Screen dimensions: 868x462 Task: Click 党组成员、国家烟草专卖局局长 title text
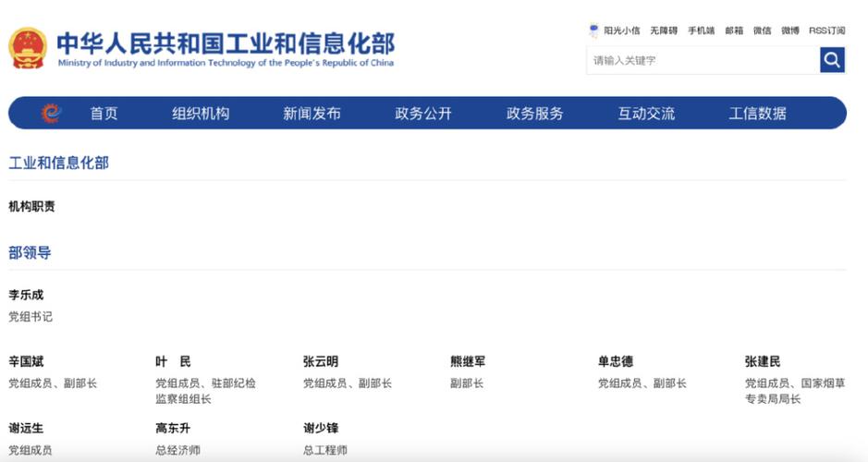[x=795, y=391]
